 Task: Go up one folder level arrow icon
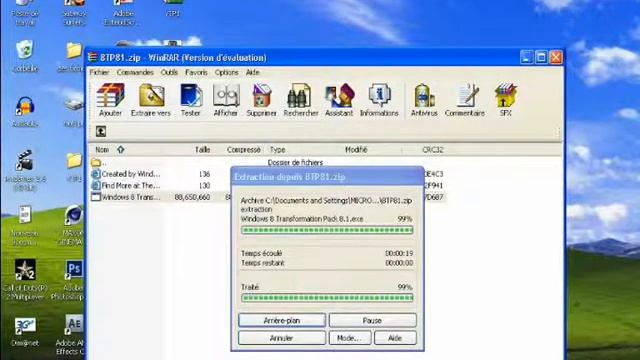(101, 131)
